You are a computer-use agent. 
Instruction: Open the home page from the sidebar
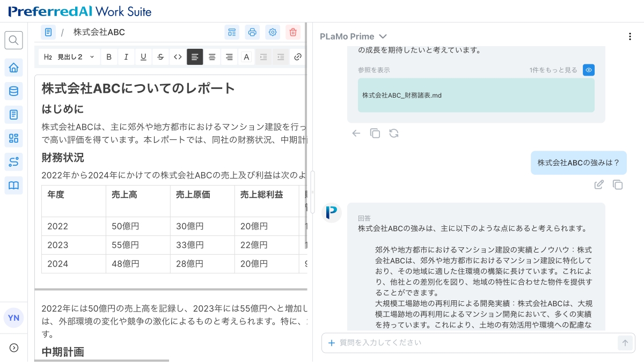point(13,68)
